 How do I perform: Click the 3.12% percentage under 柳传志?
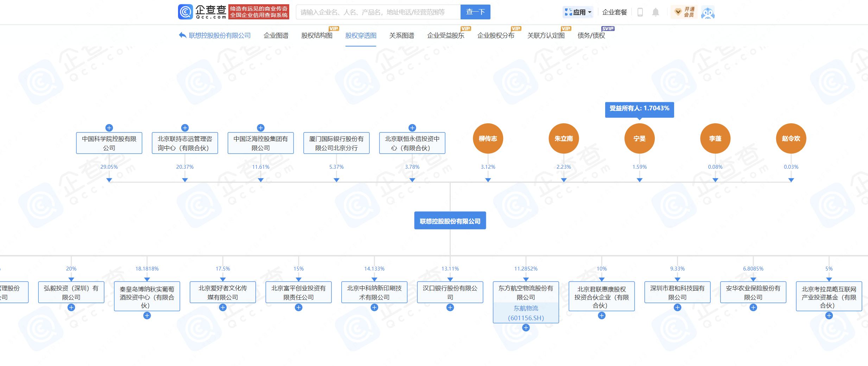(x=488, y=167)
